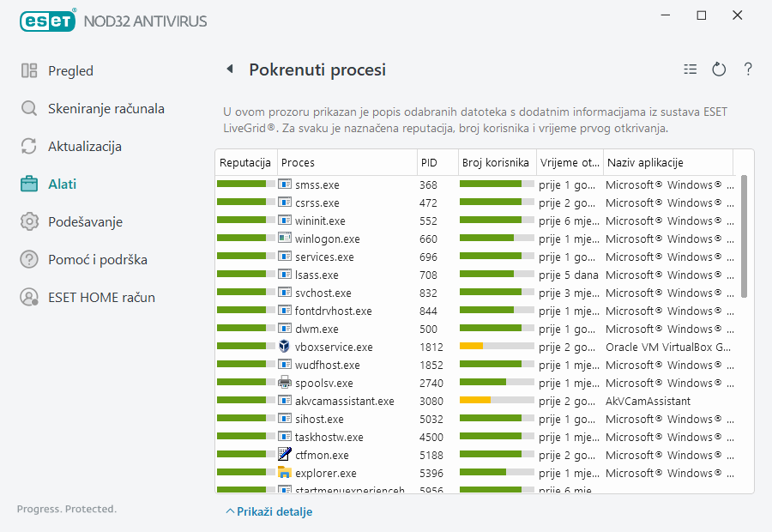Sort by the Reputacija column header

coord(245,163)
